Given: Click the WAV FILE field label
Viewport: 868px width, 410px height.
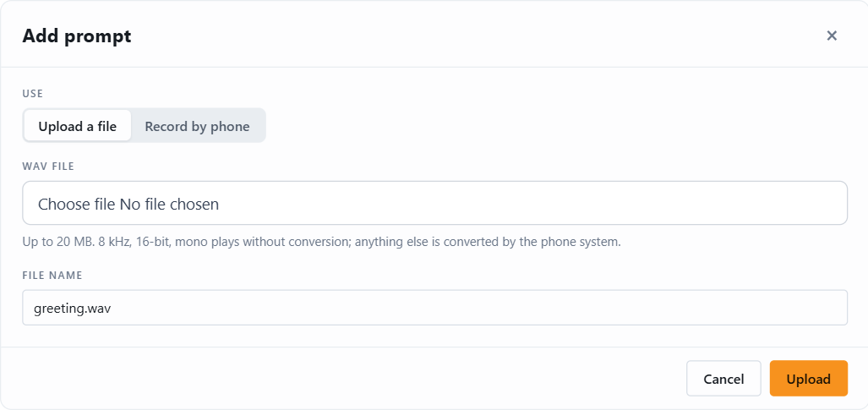Looking at the screenshot, I should tap(48, 166).
